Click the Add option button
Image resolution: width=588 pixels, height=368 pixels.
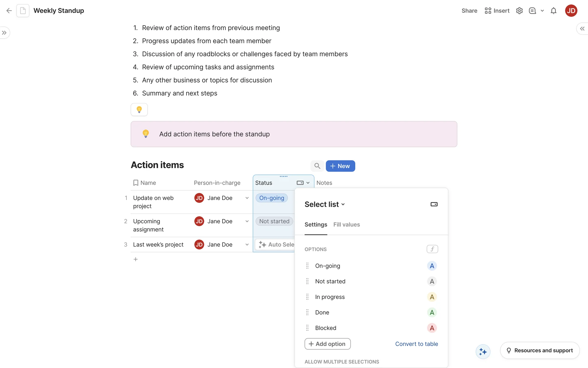[327, 344]
